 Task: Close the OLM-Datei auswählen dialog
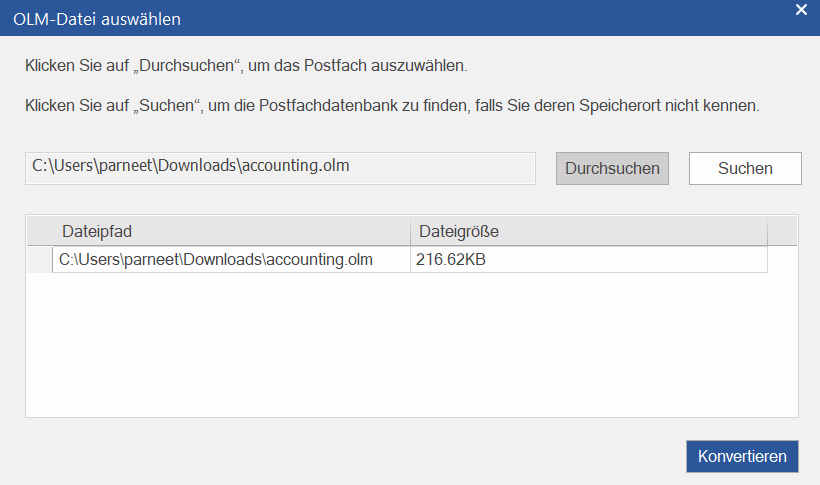pos(800,10)
